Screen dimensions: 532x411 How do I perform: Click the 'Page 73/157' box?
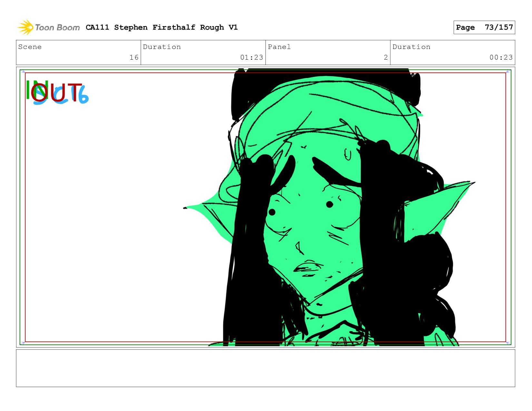[x=484, y=27]
